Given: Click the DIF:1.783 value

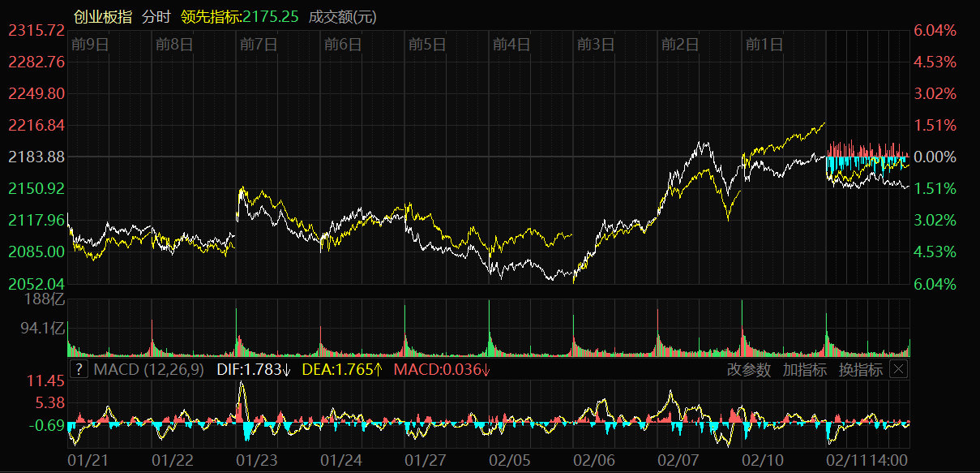Looking at the screenshot, I should tap(254, 370).
